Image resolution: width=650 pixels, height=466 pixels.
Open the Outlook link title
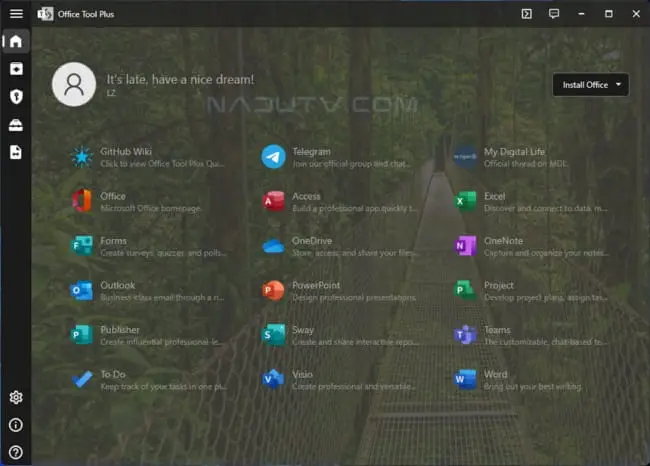118,285
